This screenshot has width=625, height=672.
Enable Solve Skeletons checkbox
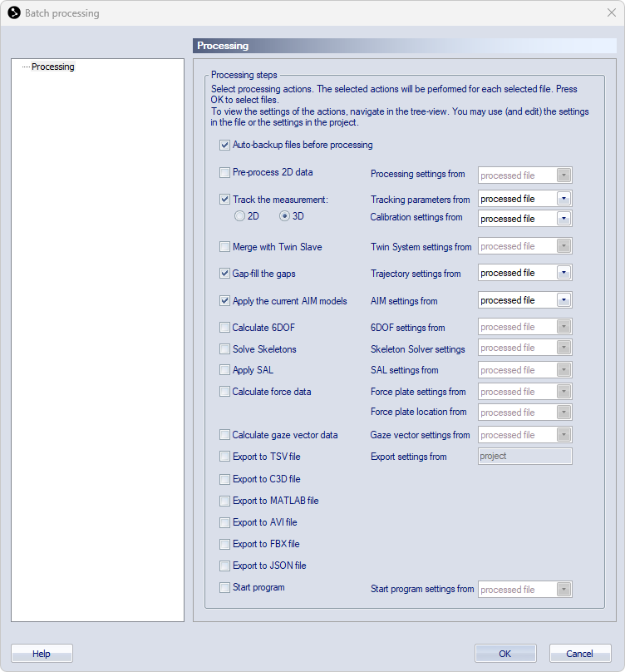tap(224, 349)
